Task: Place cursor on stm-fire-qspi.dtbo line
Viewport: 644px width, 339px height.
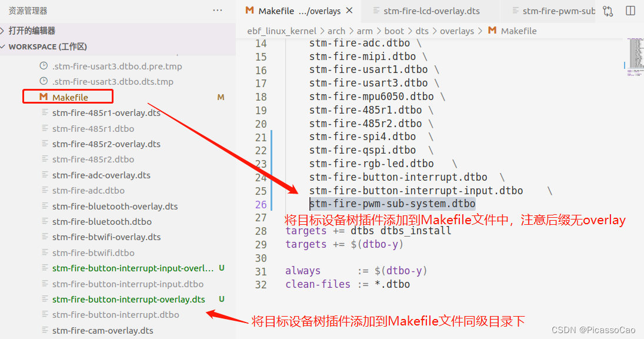Action: coord(371,151)
